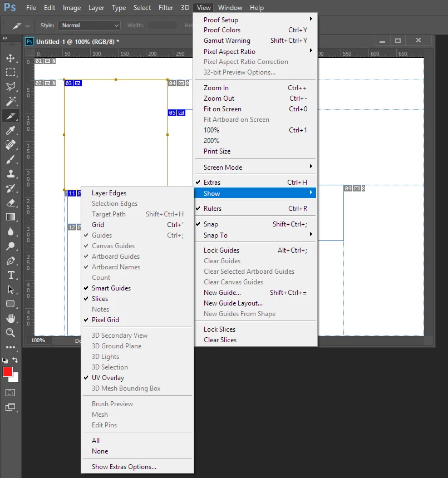Image resolution: width=448 pixels, height=478 pixels.
Task: Select the Rectangular Marquee tool
Action: 11,72
